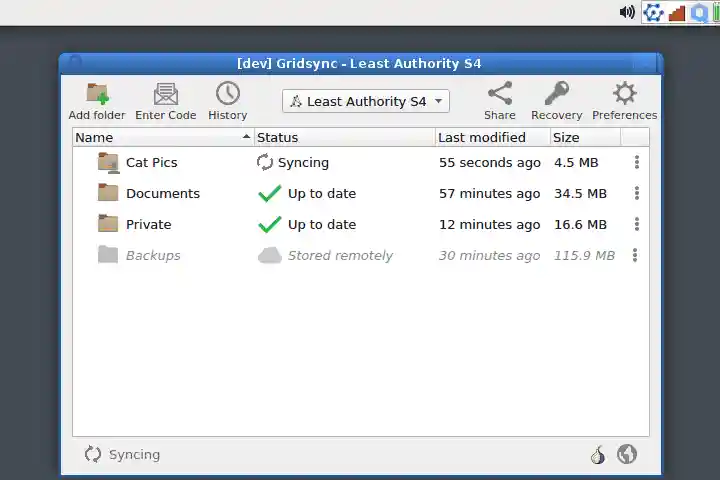Screen dimensions: 720x480
Task: Open the History clock icon
Action: point(227,94)
